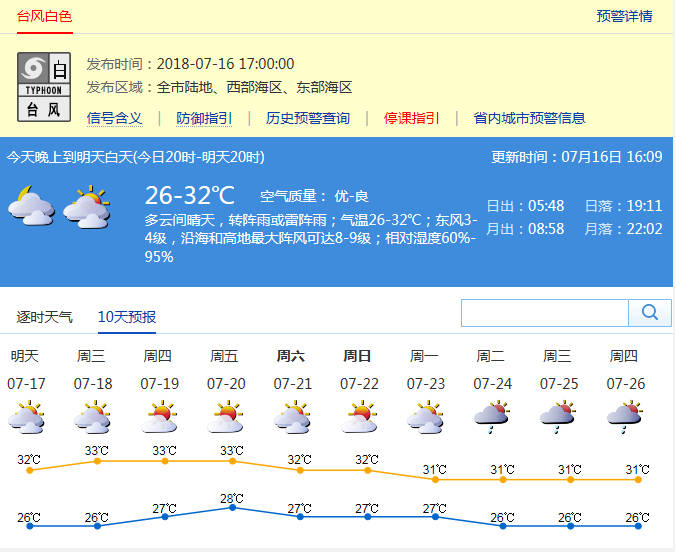Click the 周一 day label
Screen dimensions: 676x552
(x=424, y=356)
